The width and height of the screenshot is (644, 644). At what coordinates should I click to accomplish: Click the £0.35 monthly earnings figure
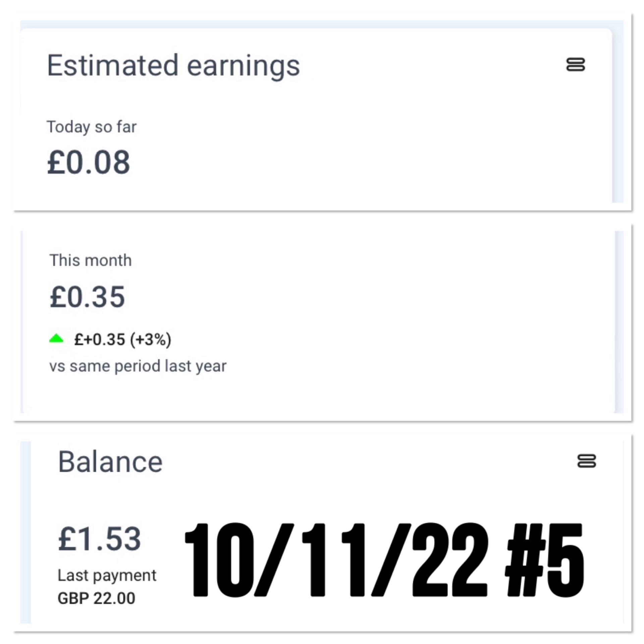point(87,297)
